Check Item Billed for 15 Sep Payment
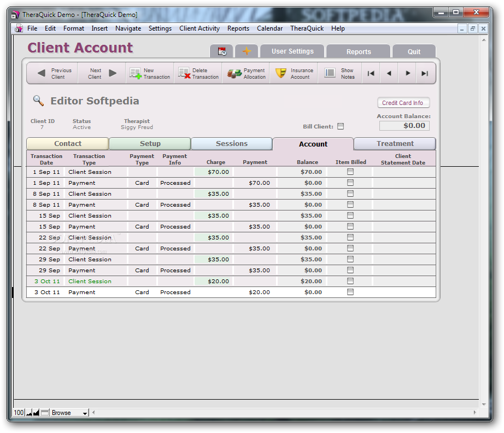The height and width of the screenshot is (433, 504). point(350,226)
